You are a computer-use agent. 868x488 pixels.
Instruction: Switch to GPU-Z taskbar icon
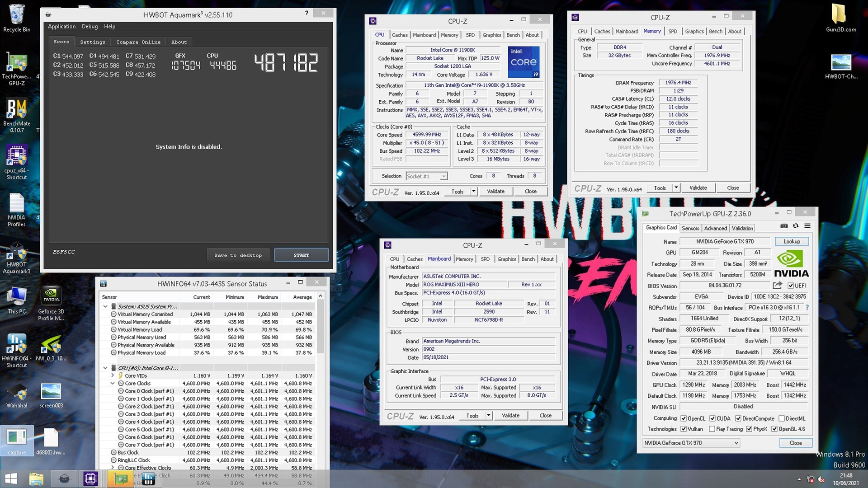(x=120, y=479)
